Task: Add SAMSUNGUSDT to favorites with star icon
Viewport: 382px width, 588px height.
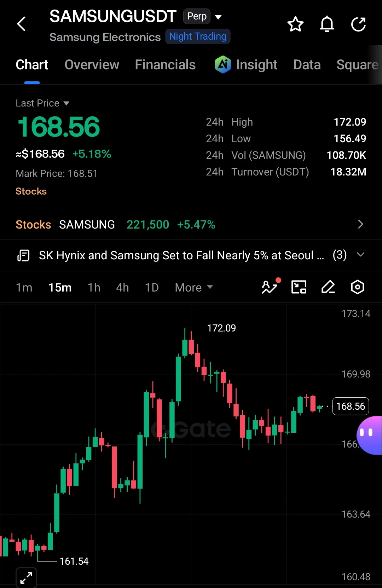Action: [x=295, y=24]
